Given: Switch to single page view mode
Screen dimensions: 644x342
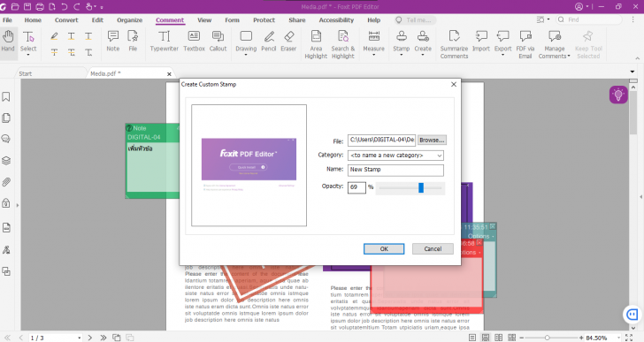Looking at the screenshot, I should (x=472, y=338).
